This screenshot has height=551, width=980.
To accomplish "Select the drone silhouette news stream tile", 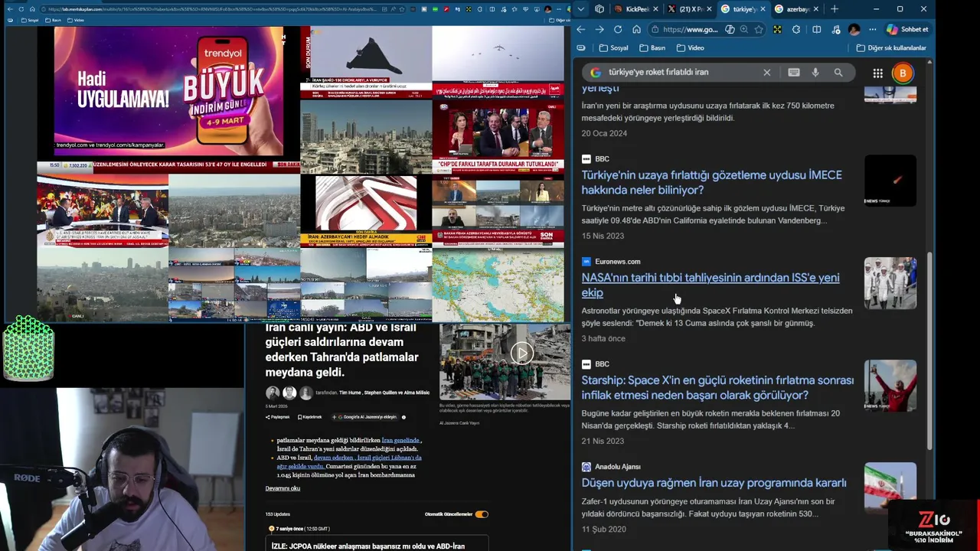I will click(x=366, y=61).
